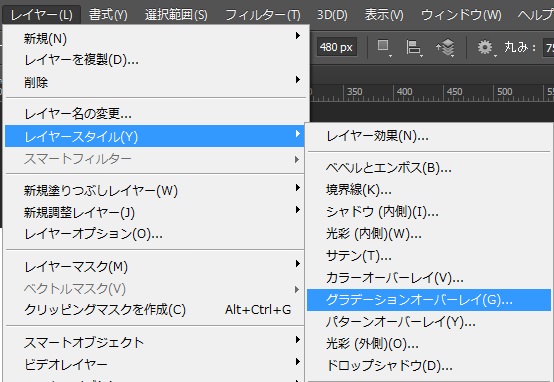554x382 pixels.
Task: Expand 新規調整レイヤー(J) submenu
Action: pos(155,212)
